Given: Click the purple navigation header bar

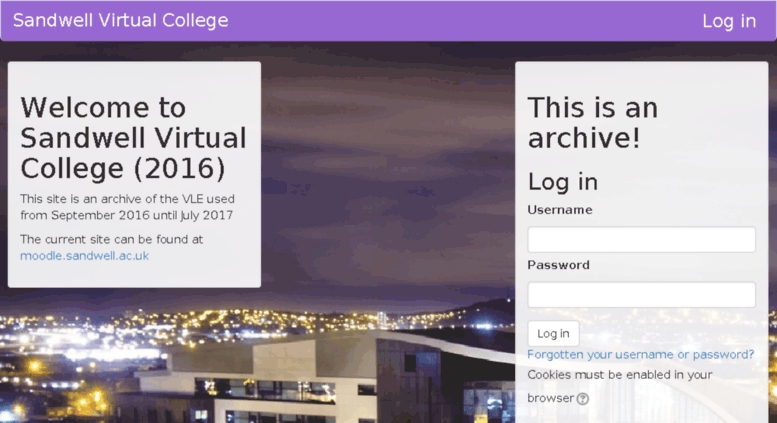Looking at the screenshot, I should click(388, 21).
